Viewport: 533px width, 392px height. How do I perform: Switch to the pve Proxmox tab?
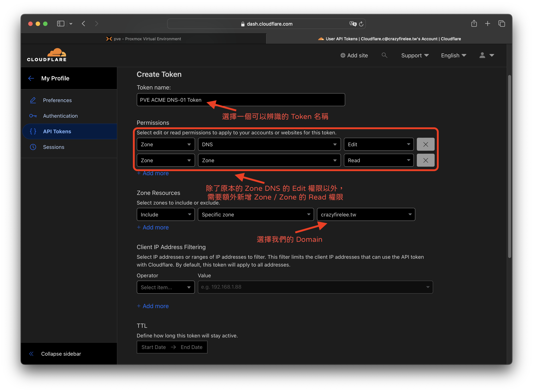click(143, 39)
